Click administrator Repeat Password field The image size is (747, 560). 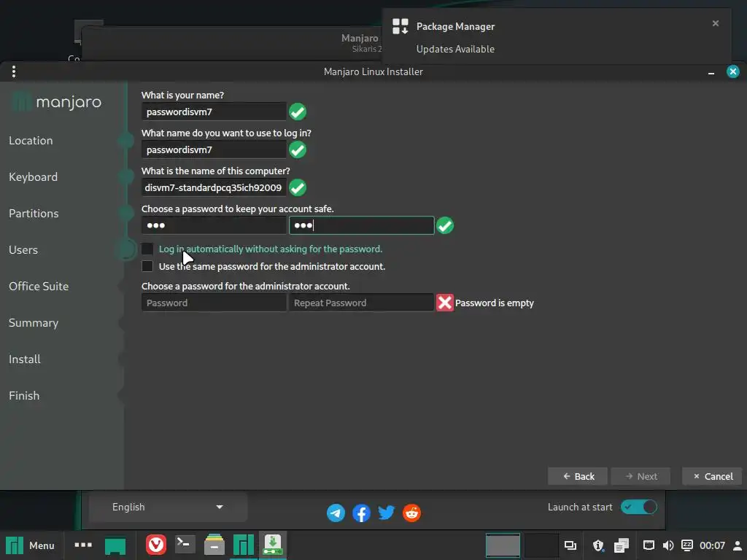[362, 303]
